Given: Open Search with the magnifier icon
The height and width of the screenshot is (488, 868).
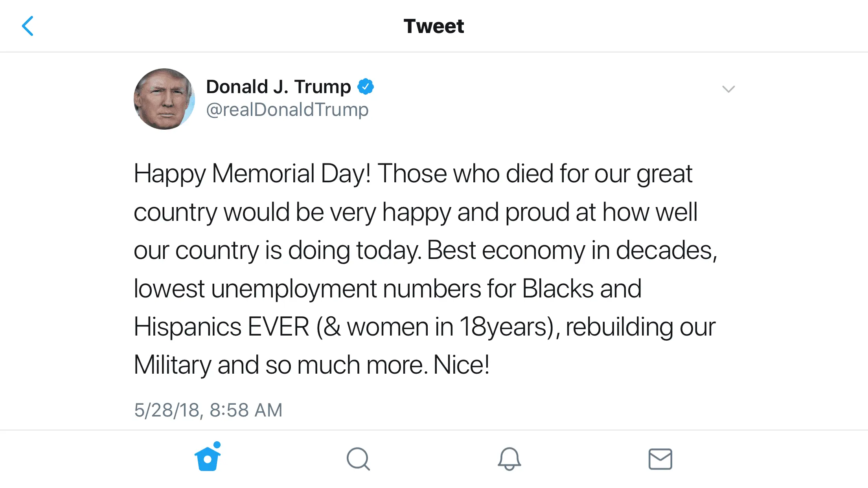Looking at the screenshot, I should point(358,459).
